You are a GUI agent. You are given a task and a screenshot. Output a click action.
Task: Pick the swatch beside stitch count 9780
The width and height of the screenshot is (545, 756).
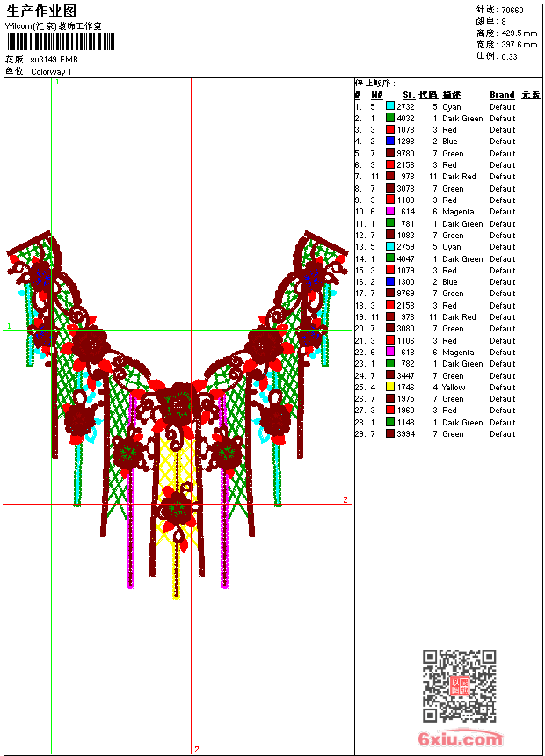tap(390, 153)
